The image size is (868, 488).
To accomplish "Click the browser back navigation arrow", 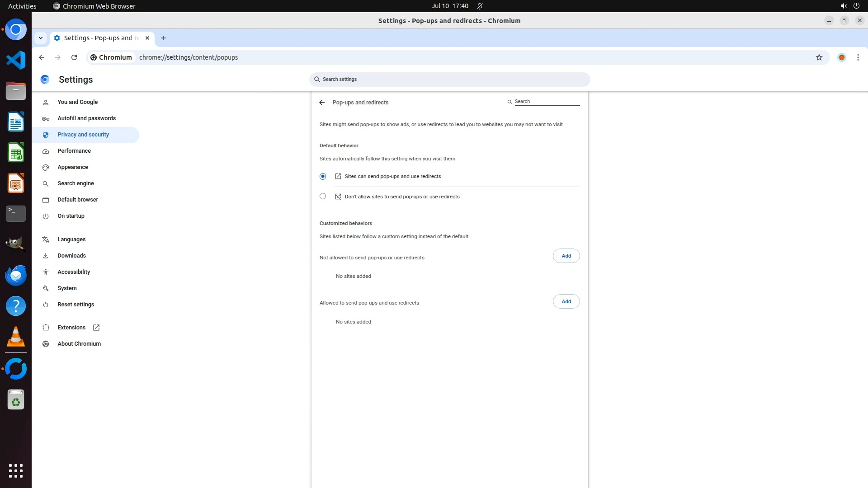I will [42, 57].
